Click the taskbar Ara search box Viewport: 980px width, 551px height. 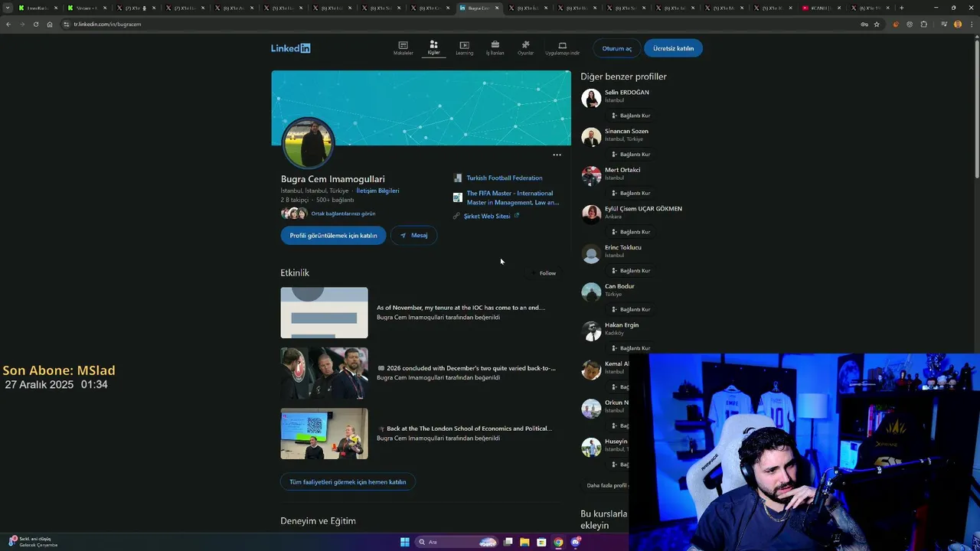(457, 543)
